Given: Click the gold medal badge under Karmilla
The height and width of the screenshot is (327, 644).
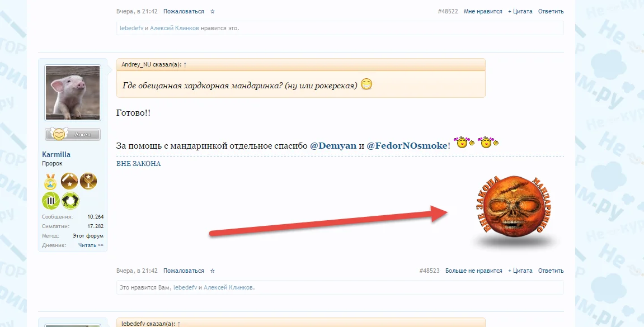Looking at the screenshot, I should [50, 181].
